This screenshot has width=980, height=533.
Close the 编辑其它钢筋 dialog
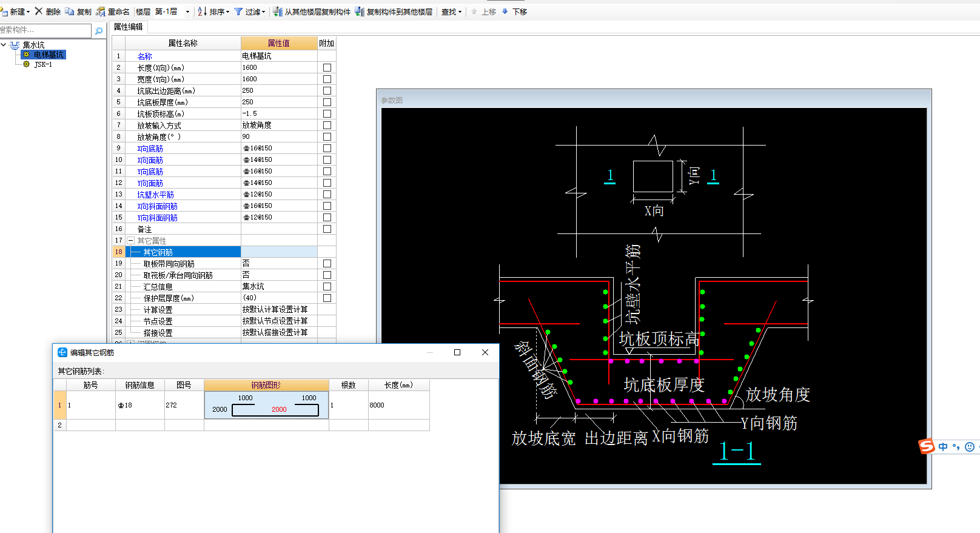(x=485, y=352)
